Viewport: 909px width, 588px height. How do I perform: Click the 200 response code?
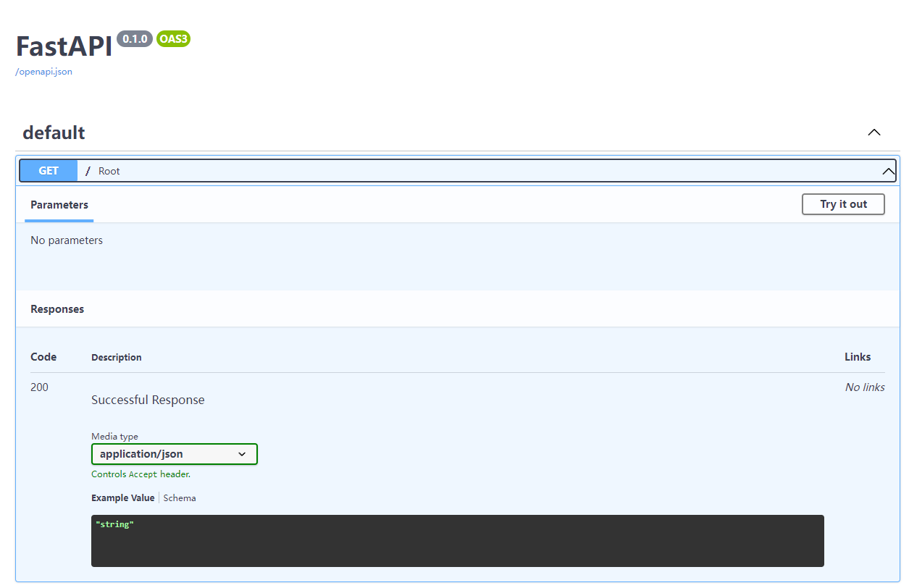point(39,387)
